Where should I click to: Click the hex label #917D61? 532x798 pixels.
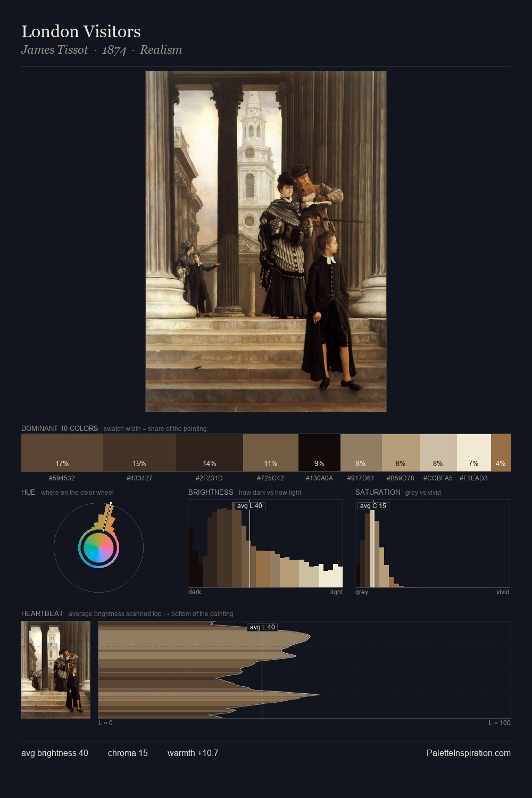[361, 478]
